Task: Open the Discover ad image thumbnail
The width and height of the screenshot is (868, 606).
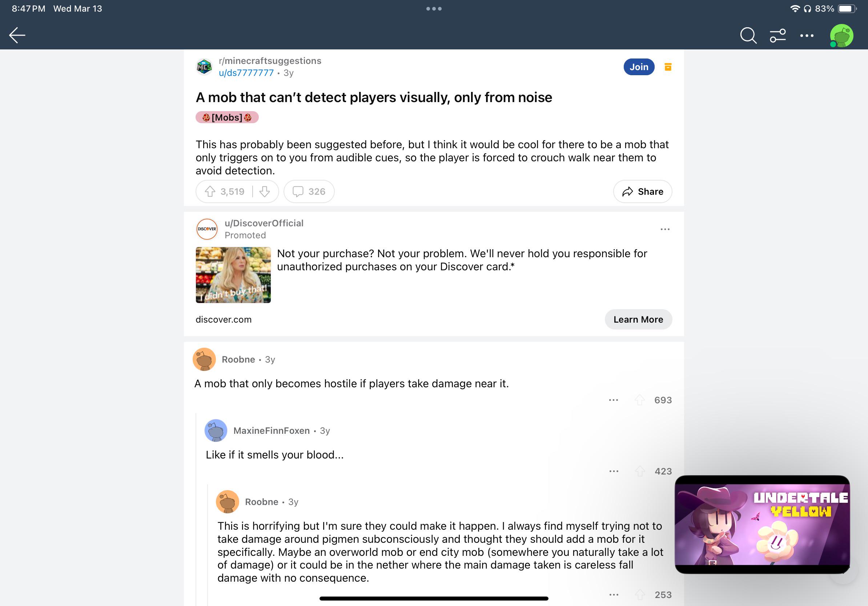Action: click(x=233, y=275)
